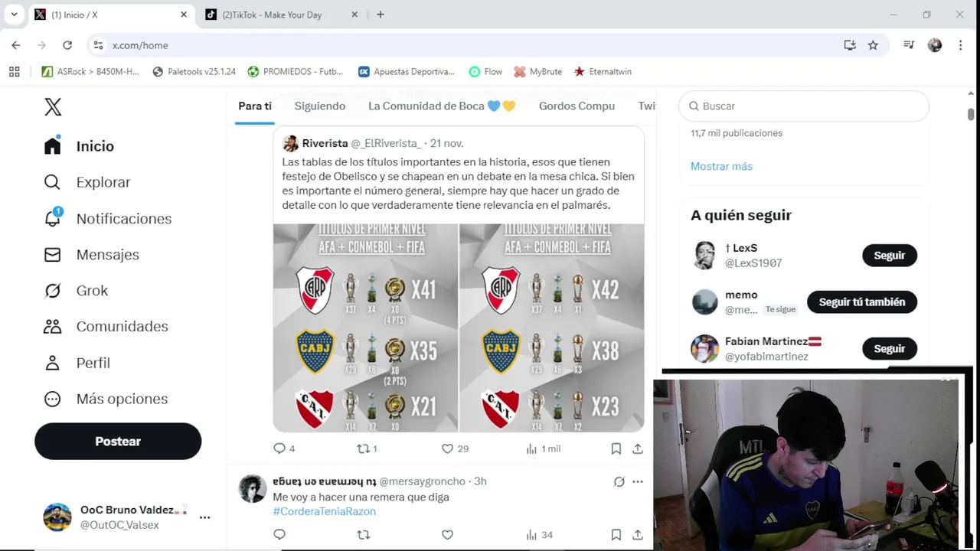
Task: Open Grok actions on mersaygroncho's post
Action: [619, 481]
